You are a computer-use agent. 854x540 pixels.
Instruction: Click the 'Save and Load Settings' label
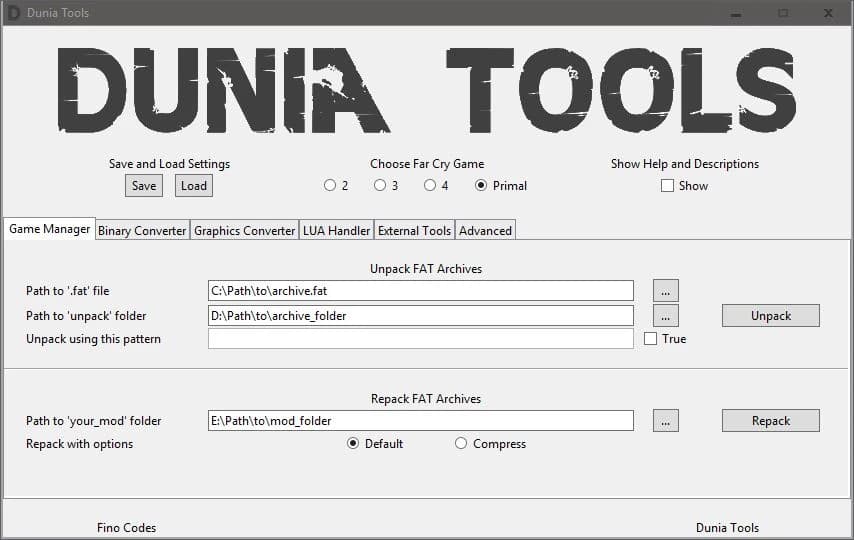tap(169, 164)
